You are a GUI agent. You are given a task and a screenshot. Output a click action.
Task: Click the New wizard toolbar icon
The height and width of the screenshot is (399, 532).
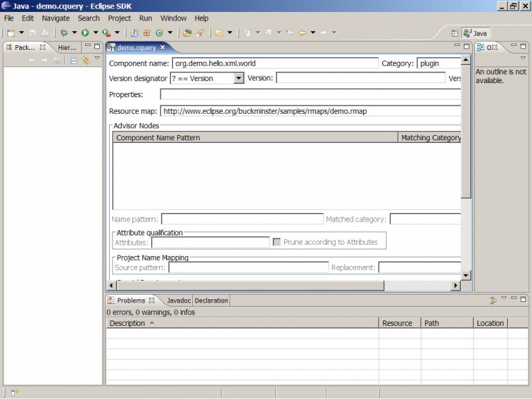(11, 33)
